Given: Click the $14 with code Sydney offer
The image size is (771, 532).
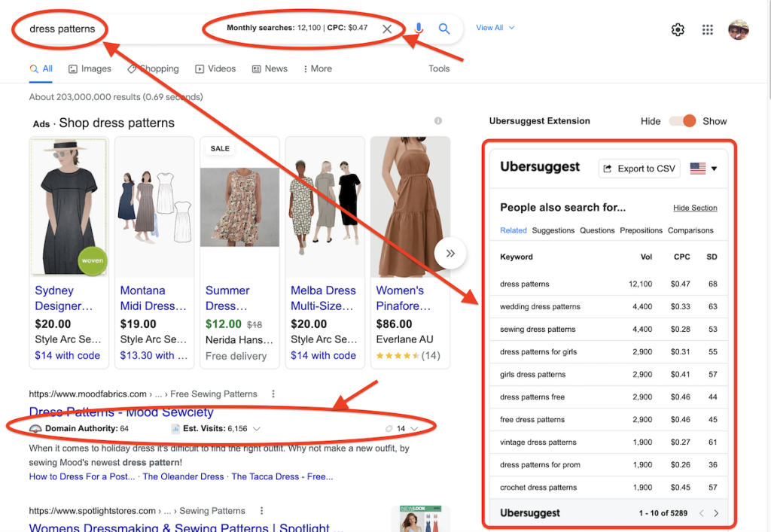Looking at the screenshot, I should pos(67,355).
